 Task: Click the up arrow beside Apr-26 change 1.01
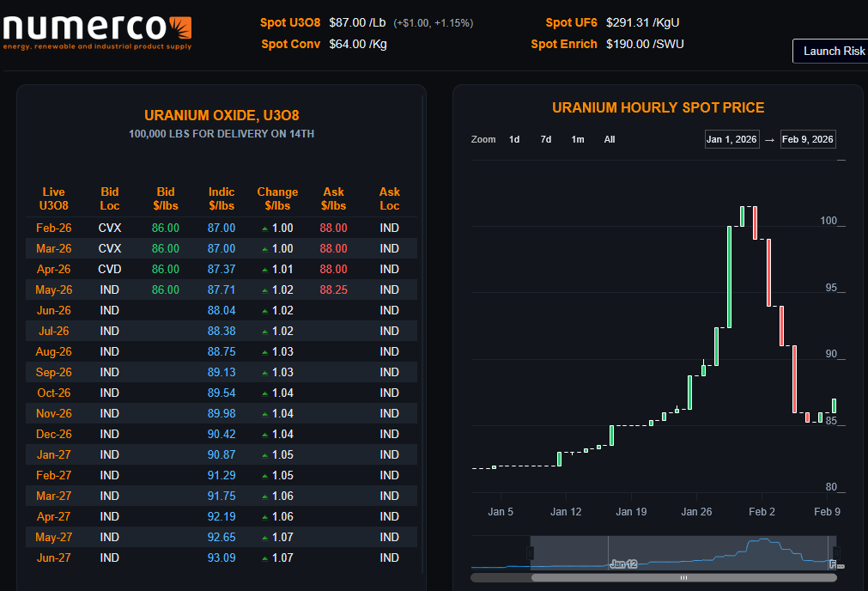pos(265,271)
